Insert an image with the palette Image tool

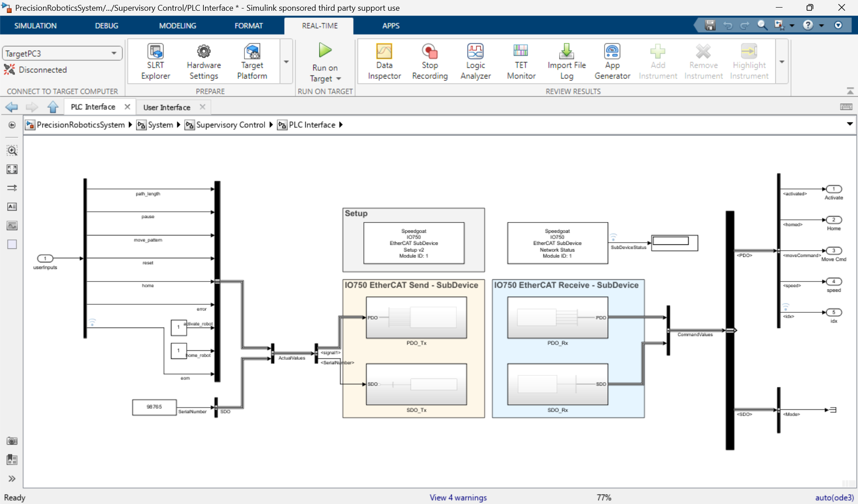point(12,226)
